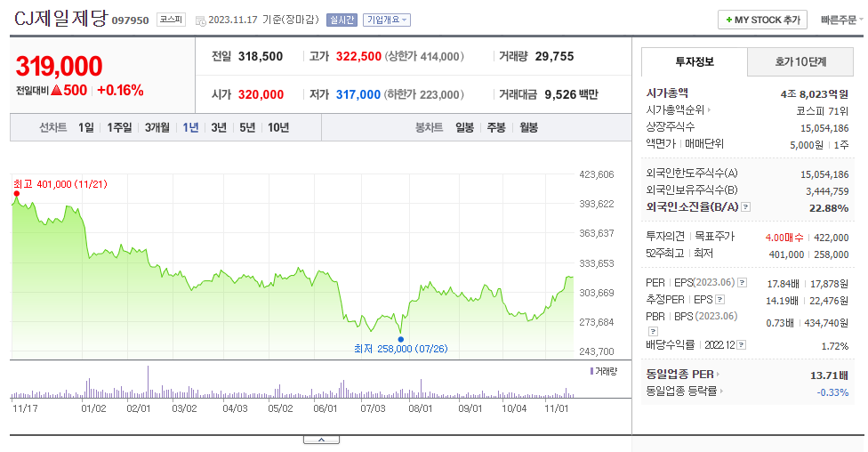Select the 1일 line chart period
Viewport: 868px width, 452px height.
pyautogui.click(x=85, y=127)
